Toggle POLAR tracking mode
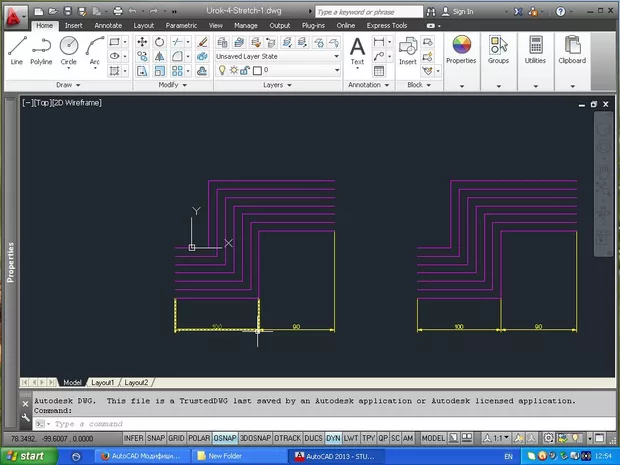 (x=200, y=439)
